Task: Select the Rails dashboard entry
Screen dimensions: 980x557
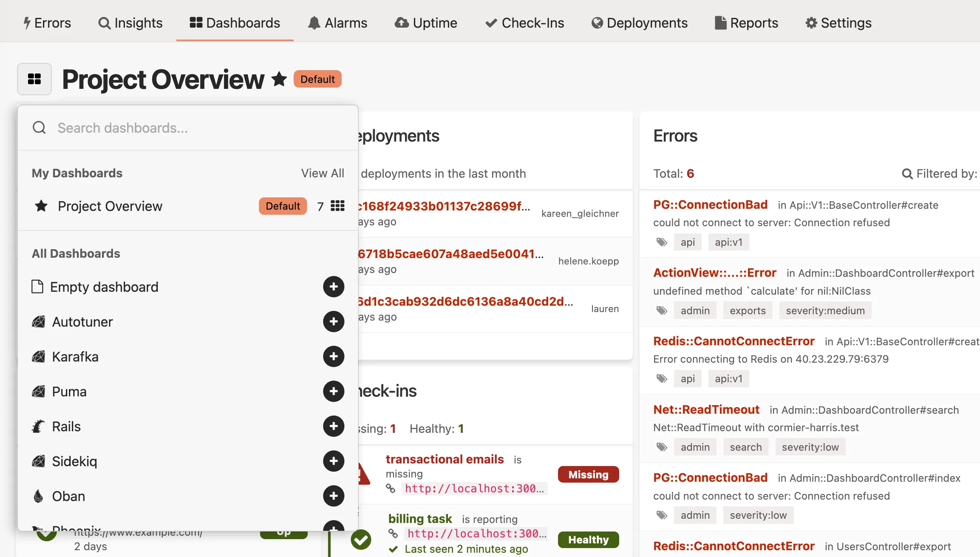Action: pos(66,426)
